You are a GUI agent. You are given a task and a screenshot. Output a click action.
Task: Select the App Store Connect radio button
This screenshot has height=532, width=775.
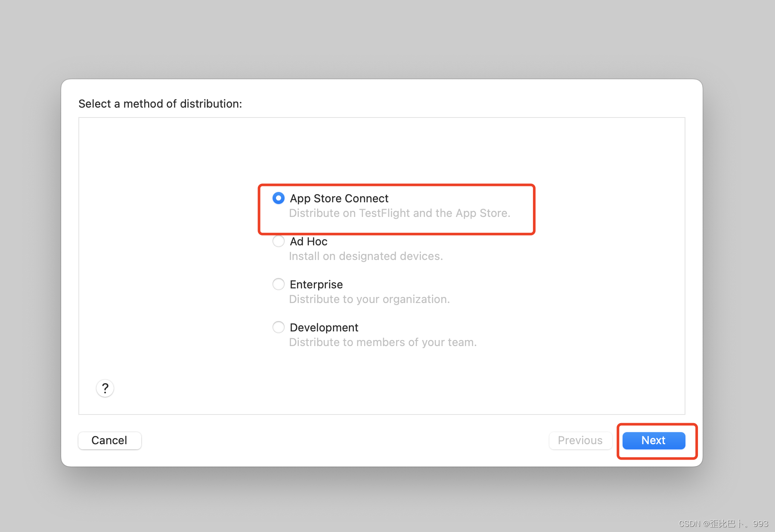pyautogui.click(x=279, y=198)
